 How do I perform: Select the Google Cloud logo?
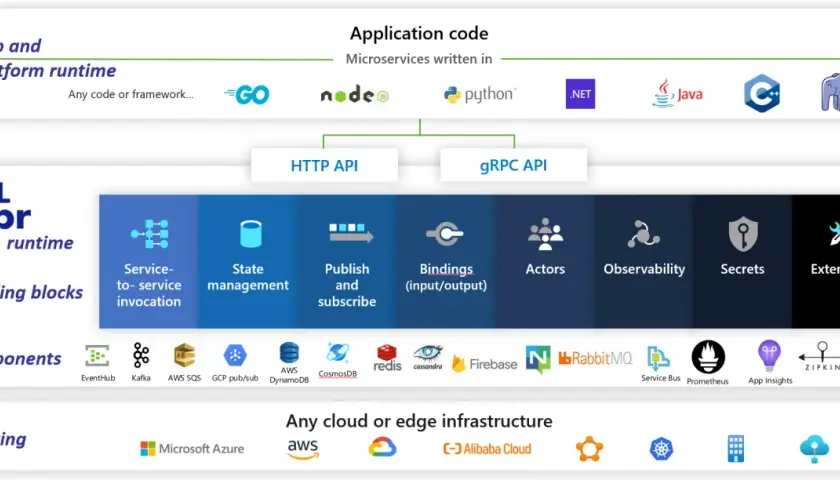click(382, 448)
